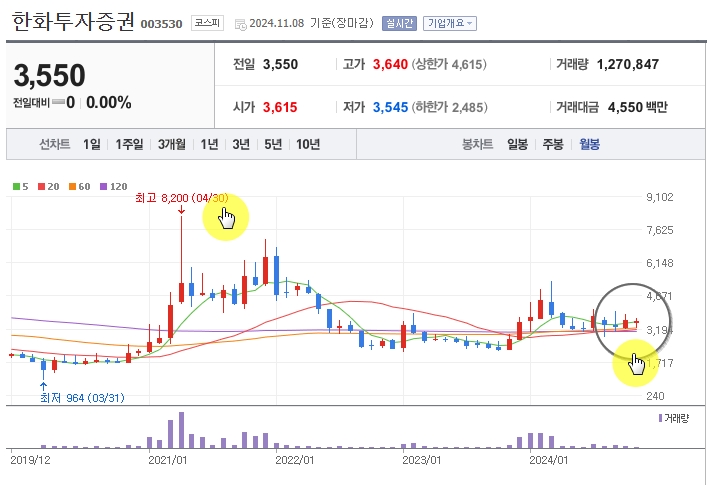
Task: Click the 시가 value 3,615
Action: click(280, 107)
